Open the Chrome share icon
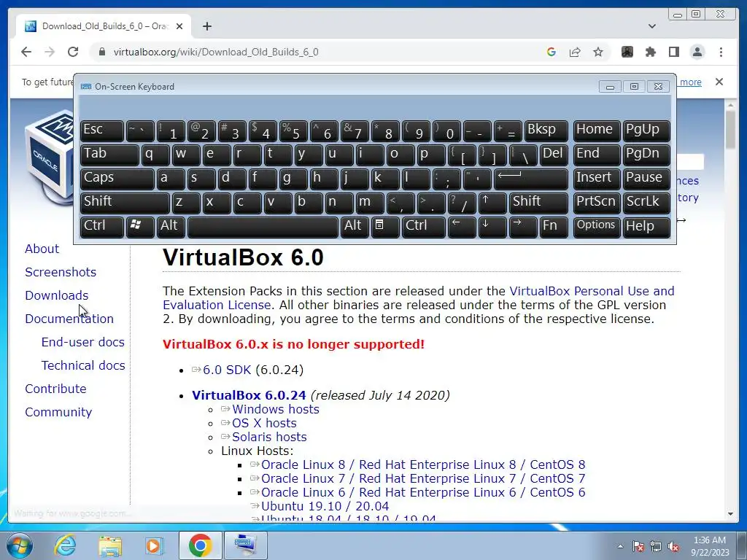This screenshot has height=560, width=747. click(575, 52)
